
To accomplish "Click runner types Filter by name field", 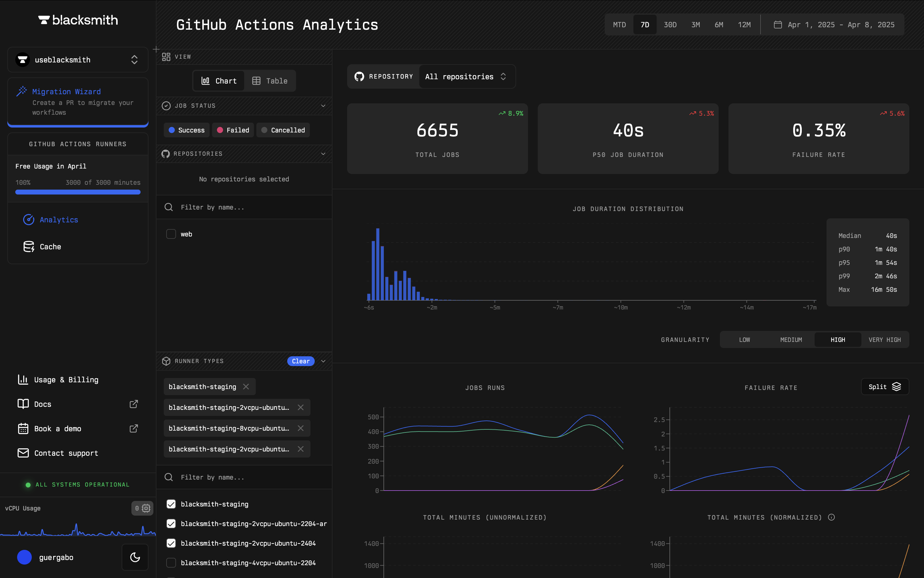I will click(x=244, y=477).
